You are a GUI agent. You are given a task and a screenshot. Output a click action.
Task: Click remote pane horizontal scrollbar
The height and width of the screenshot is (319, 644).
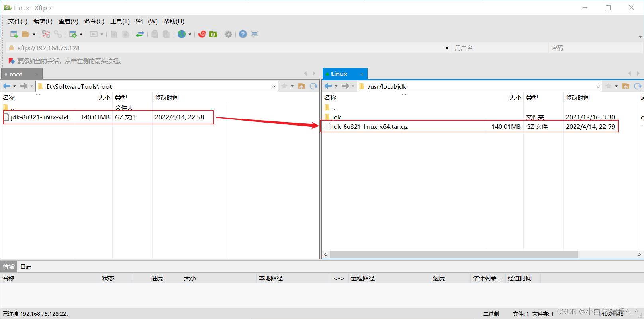454,254
